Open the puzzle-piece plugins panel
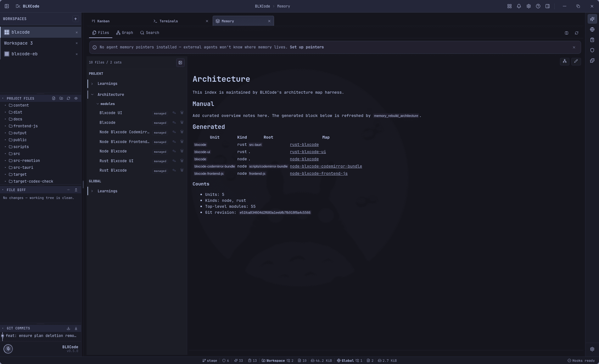Viewport: 599px width, 364px height. 592,61
